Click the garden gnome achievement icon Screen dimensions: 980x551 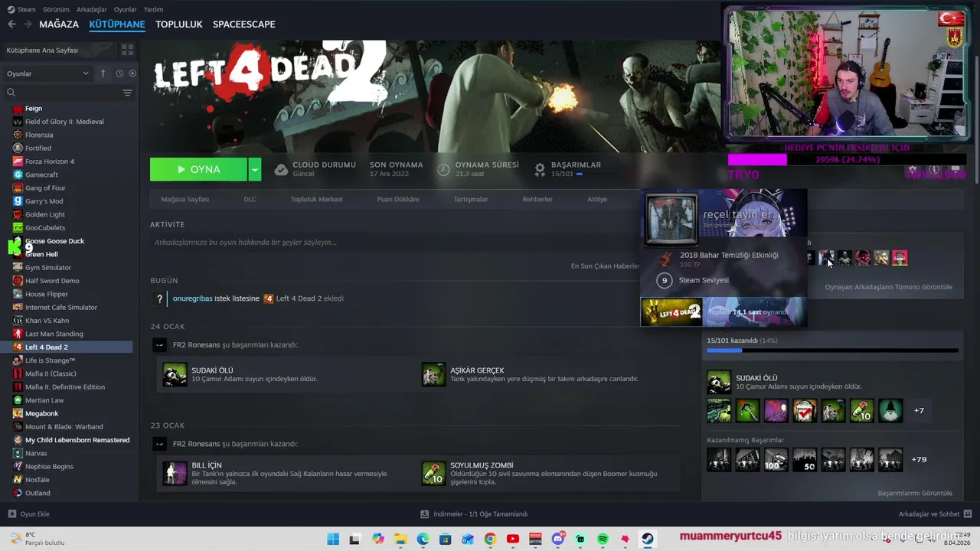(890, 411)
